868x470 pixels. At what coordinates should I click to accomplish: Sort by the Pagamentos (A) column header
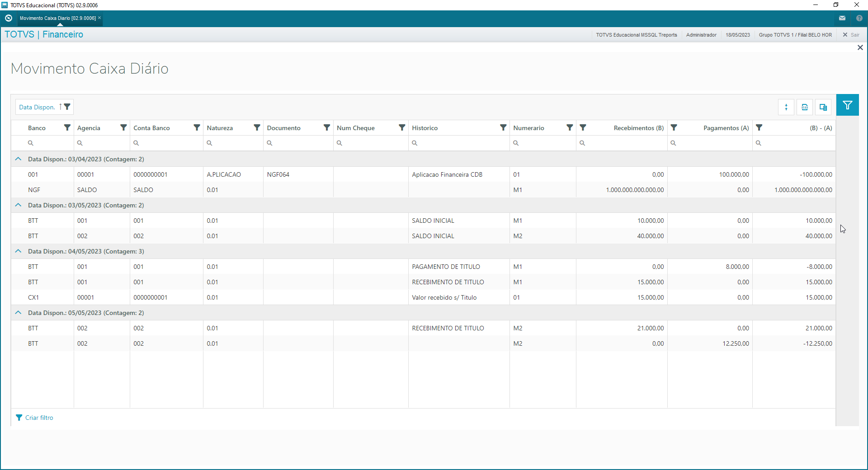tap(726, 128)
